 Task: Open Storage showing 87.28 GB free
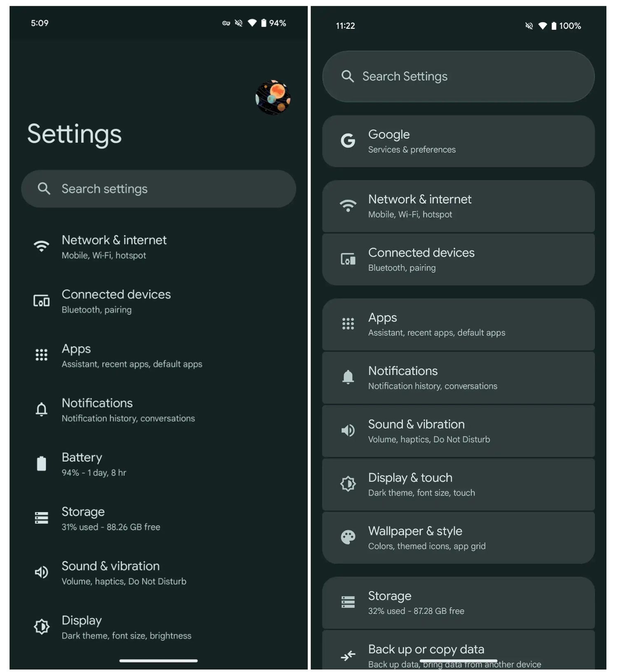pyautogui.click(x=458, y=602)
